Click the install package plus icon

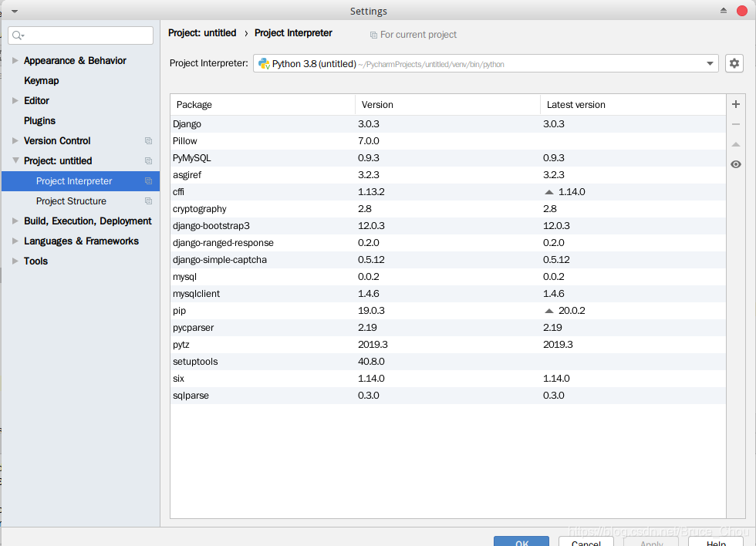tap(736, 104)
